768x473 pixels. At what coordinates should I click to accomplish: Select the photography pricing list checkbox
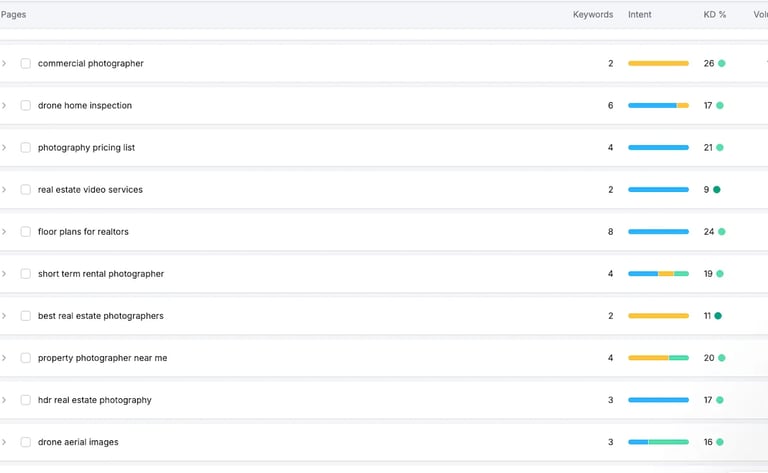[25, 147]
